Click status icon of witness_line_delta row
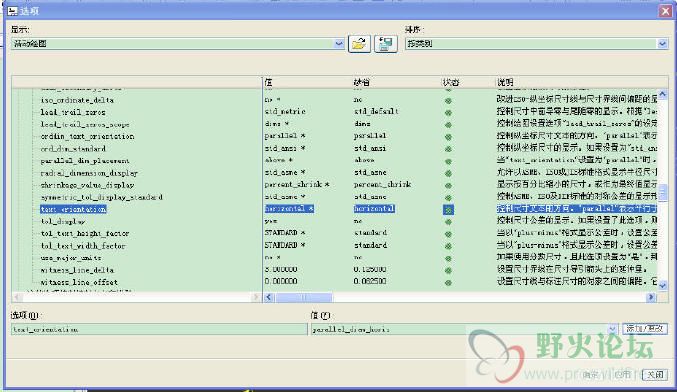Image resolution: width=677 pixels, height=392 pixels. click(448, 271)
